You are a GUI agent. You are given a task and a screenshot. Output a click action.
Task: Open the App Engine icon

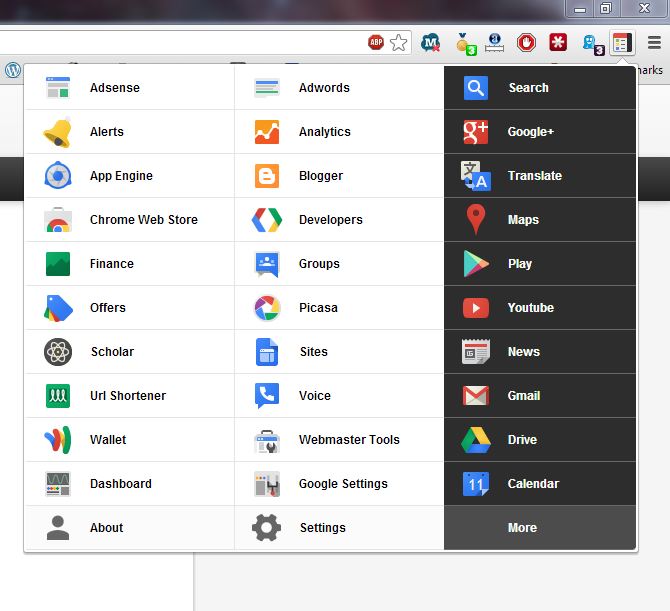[x=58, y=176]
